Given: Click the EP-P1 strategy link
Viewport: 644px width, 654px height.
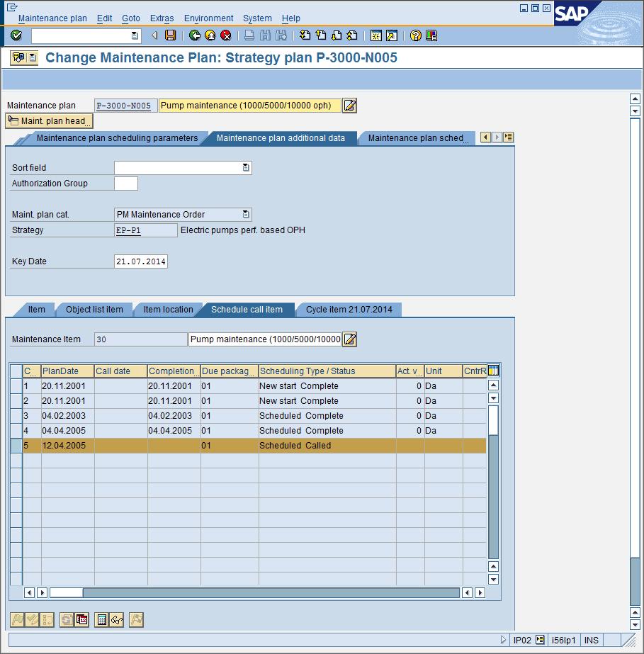Looking at the screenshot, I should point(128,230).
